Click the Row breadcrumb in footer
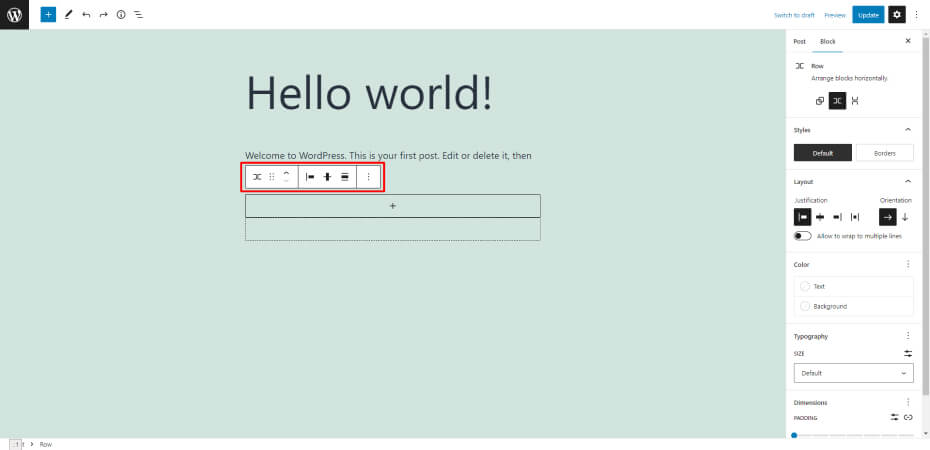Screen dimensions: 930x450 point(46,444)
